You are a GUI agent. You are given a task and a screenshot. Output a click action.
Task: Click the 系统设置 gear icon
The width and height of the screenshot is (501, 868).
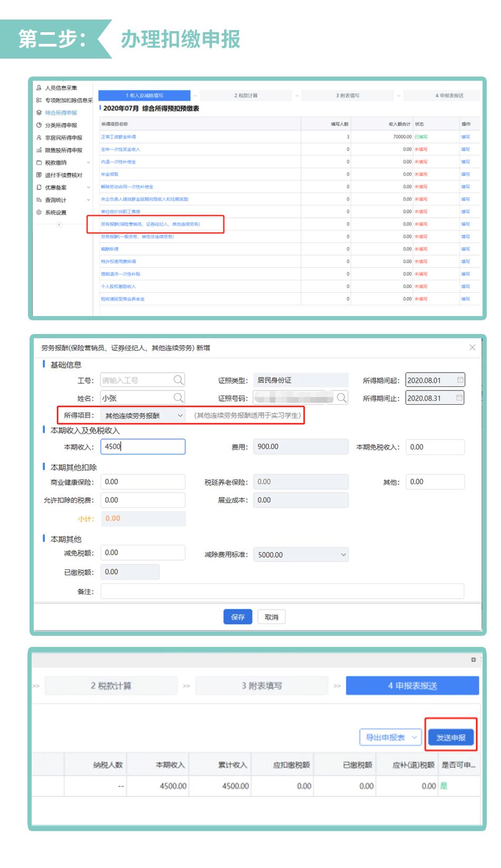[x=39, y=212]
